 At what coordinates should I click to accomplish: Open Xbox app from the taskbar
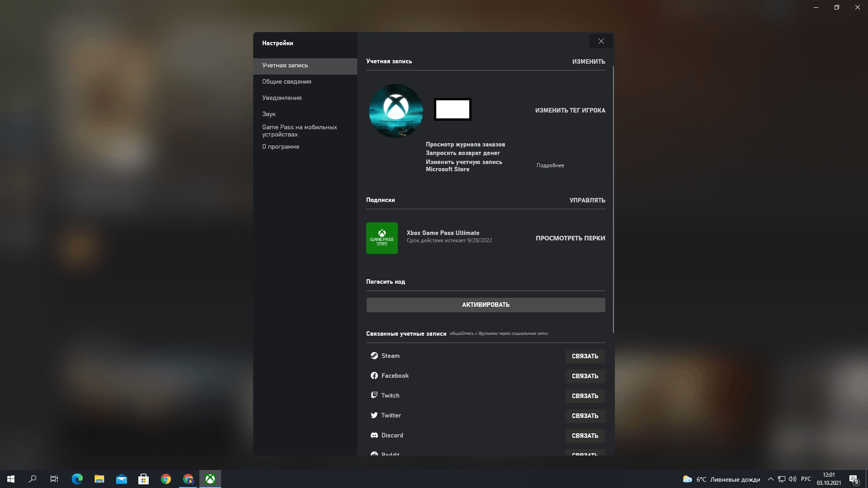point(210,479)
